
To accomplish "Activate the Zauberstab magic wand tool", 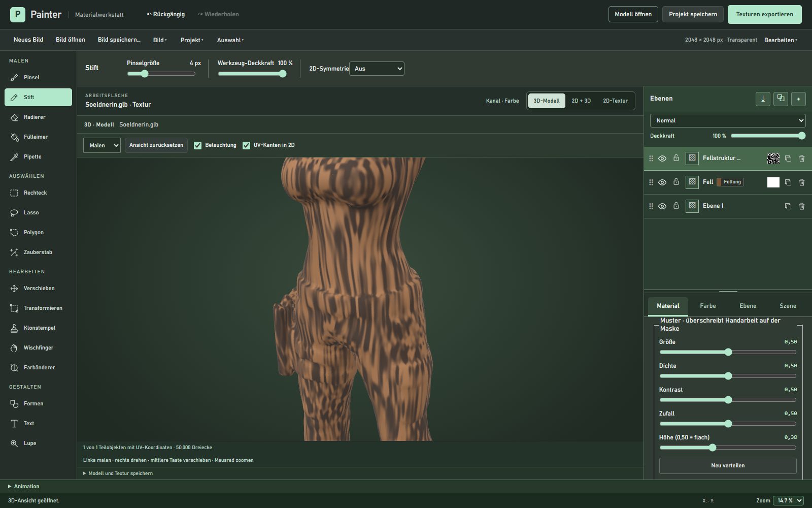I will pos(38,252).
